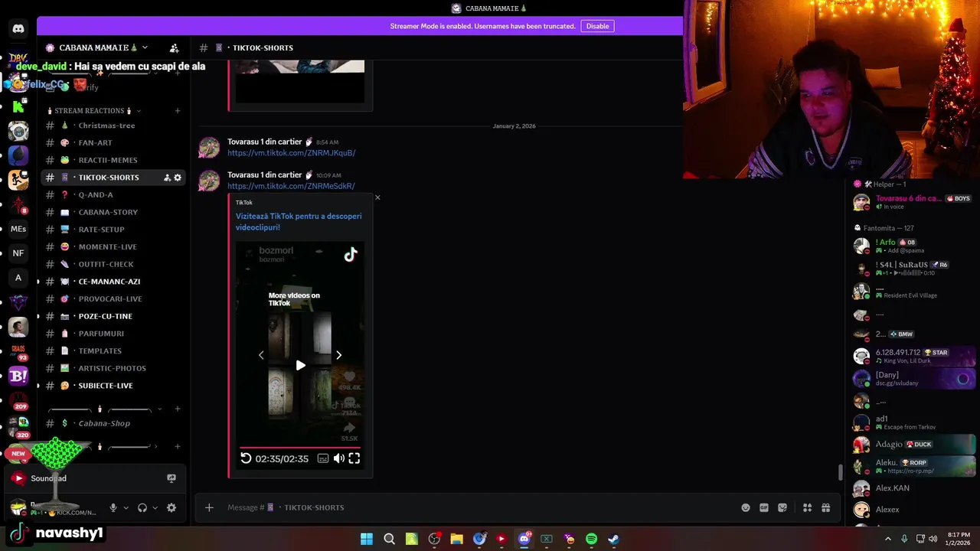This screenshot has width=980, height=551.
Task: Disable Streamer Mode
Action: coord(597,26)
